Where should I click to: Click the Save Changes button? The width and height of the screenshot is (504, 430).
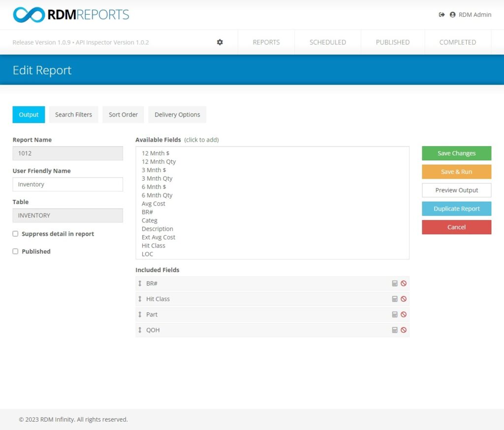456,154
